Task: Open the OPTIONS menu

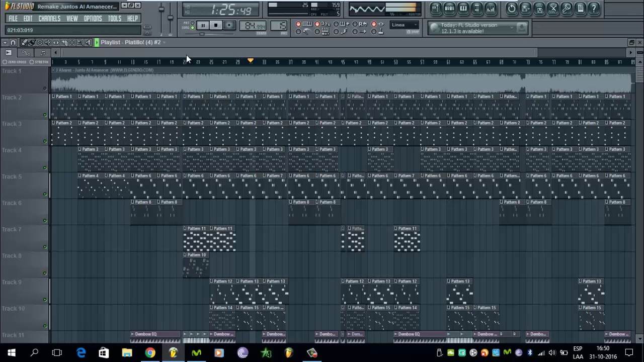Action: (x=93, y=19)
